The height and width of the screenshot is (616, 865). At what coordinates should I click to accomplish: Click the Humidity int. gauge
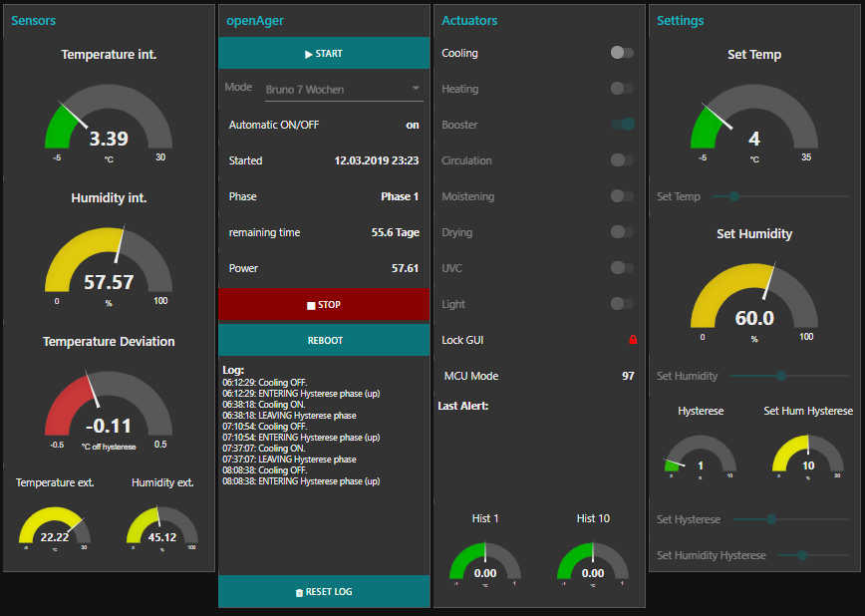109,266
